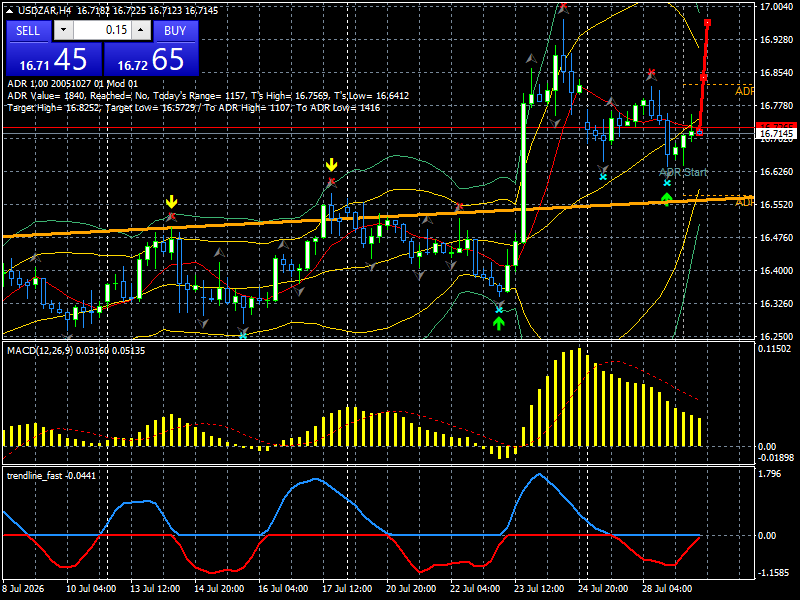Click the 16 Jul 04:00 time label
Viewport: 800px width, 600px height.
coord(283,589)
